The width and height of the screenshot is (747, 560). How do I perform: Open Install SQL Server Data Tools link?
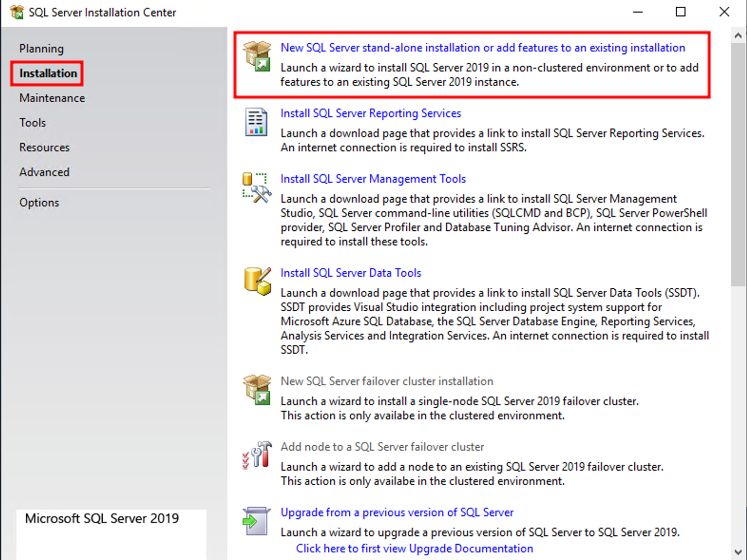pyautogui.click(x=351, y=273)
